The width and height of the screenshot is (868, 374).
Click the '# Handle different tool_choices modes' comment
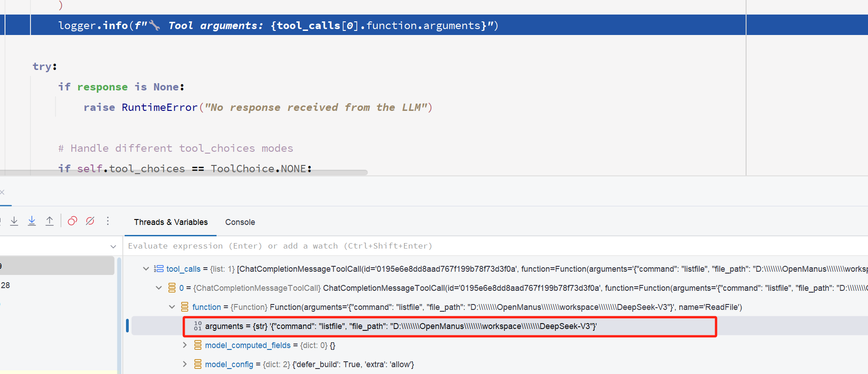pos(176,148)
